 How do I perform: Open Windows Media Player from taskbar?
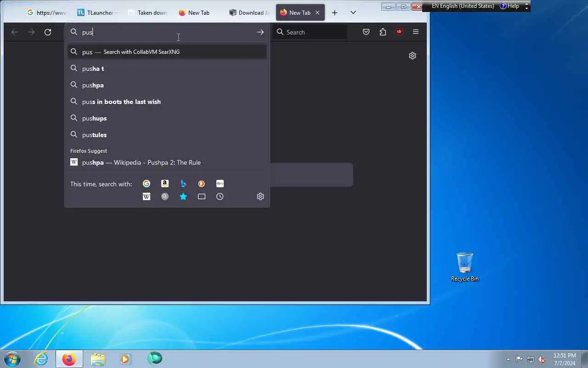[125, 359]
